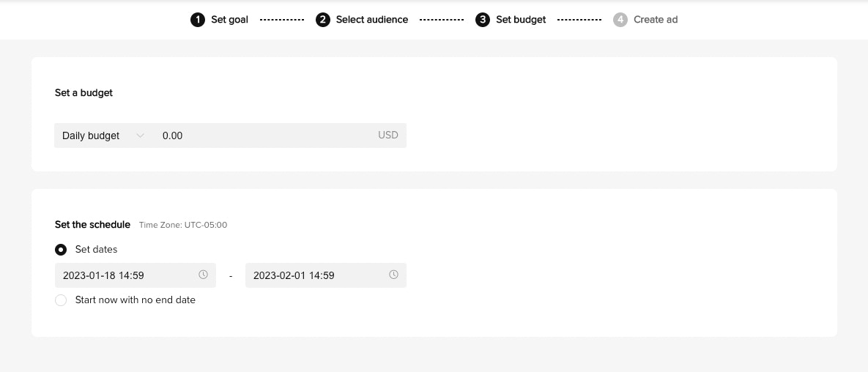Screen dimensions: 868x372
Task: Open the start date 2023-01-18 picker
Action: (125, 275)
